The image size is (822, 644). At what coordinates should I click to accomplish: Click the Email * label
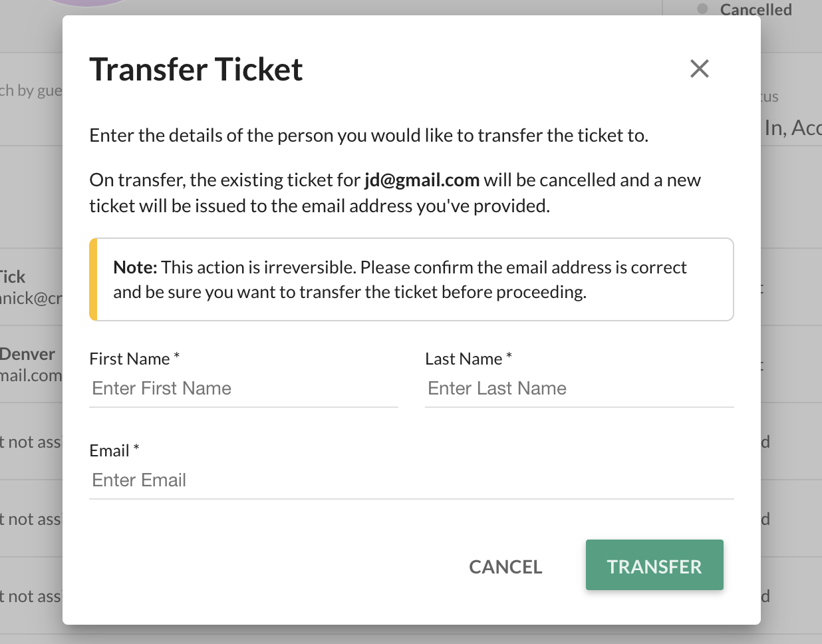coord(114,451)
